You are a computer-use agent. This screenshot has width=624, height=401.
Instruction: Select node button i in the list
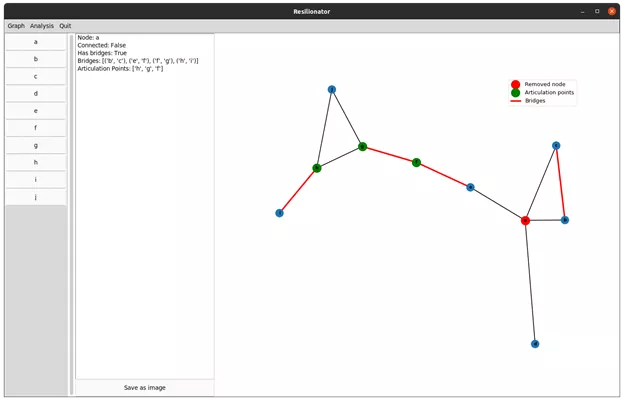point(36,179)
